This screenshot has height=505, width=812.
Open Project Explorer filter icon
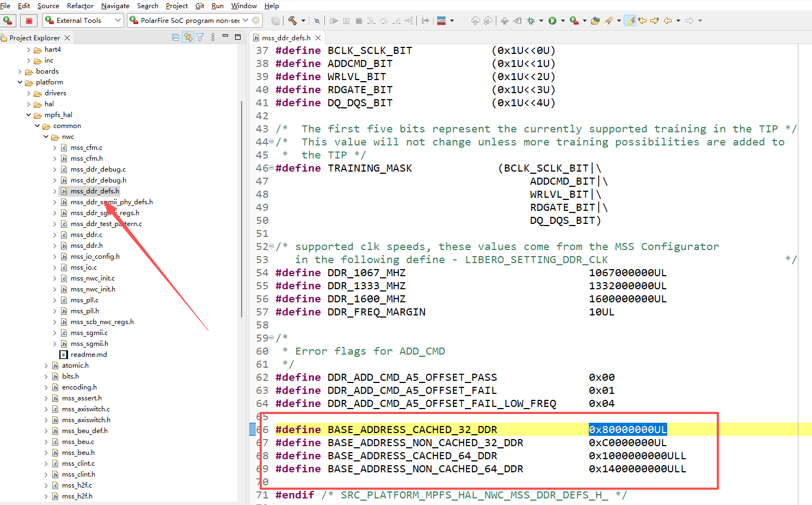[x=200, y=37]
